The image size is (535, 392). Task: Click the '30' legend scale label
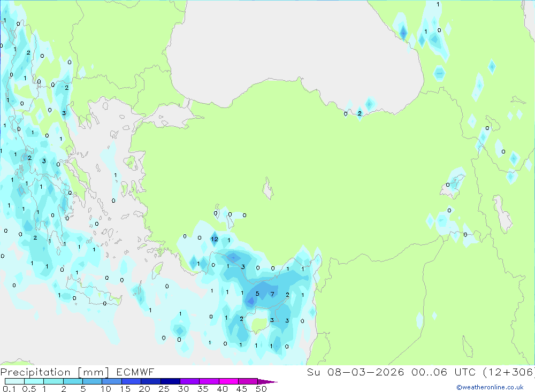(184, 389)
